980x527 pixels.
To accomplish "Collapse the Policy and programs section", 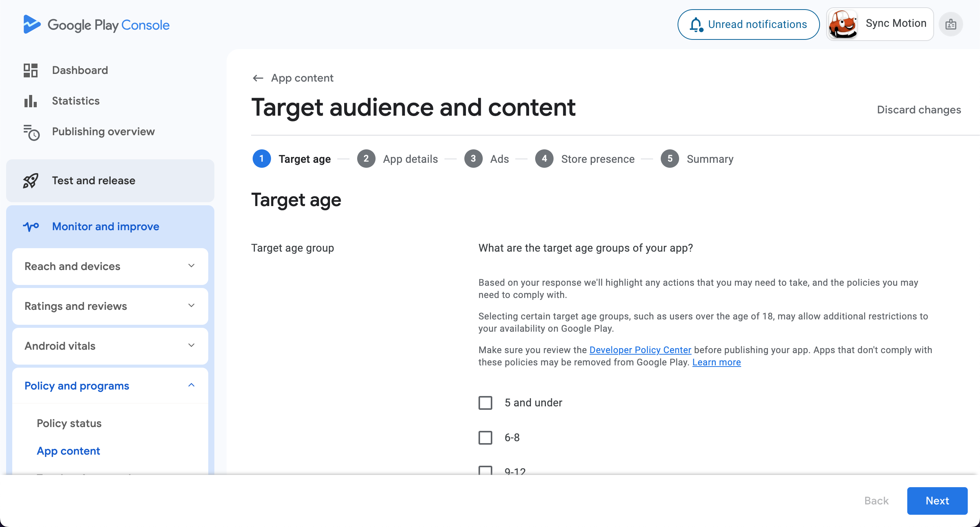I will 110,386.
